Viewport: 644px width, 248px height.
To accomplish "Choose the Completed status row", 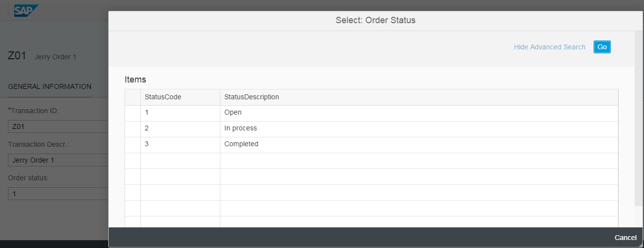I will coord(372,144).
